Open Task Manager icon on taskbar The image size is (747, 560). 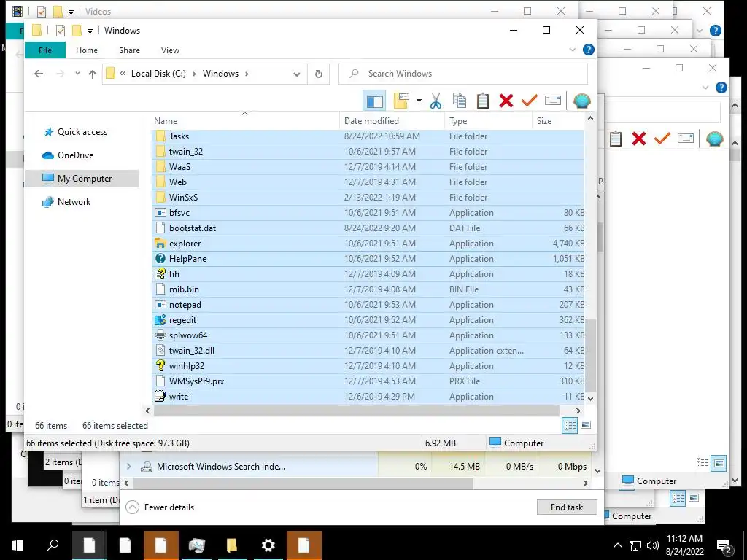[197, 545]
